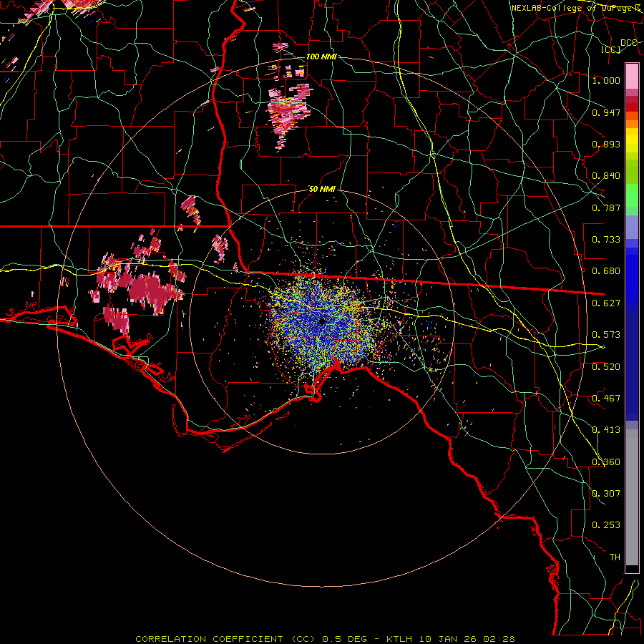Select the 0.413 color scale value
Viewport: 644px width, 644px height.
(606, 430)
